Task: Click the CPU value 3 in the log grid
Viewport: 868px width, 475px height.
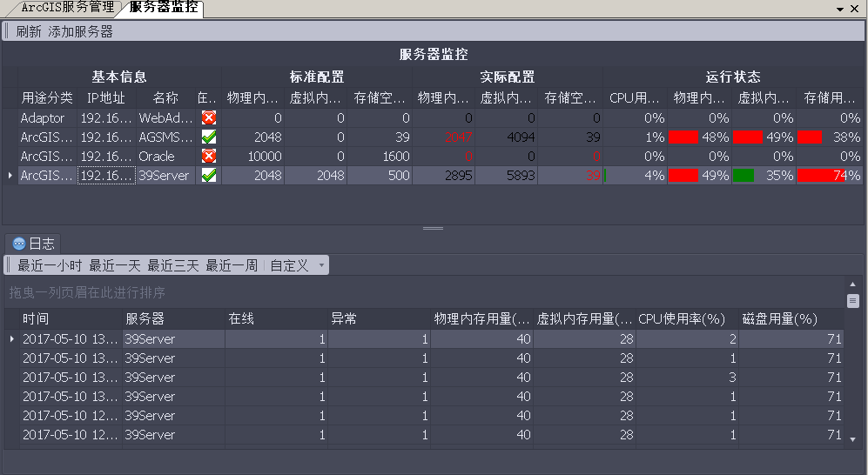Action: pos(687,377)
